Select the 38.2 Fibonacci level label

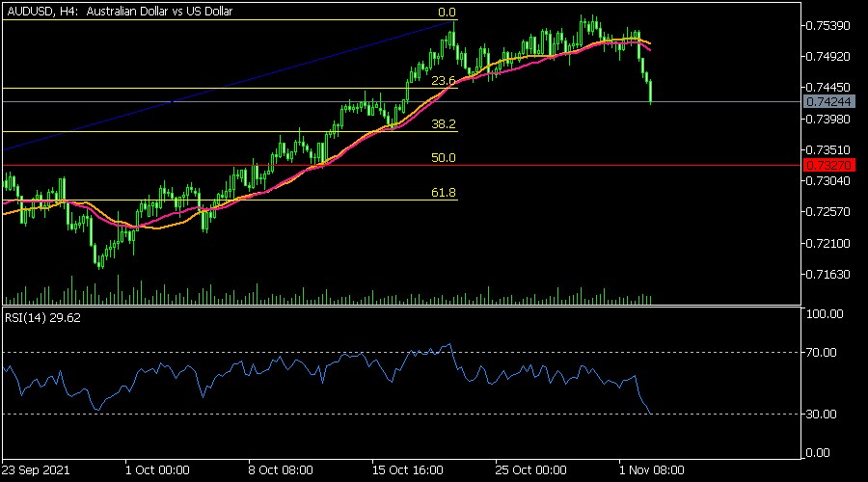coord(444,124)
